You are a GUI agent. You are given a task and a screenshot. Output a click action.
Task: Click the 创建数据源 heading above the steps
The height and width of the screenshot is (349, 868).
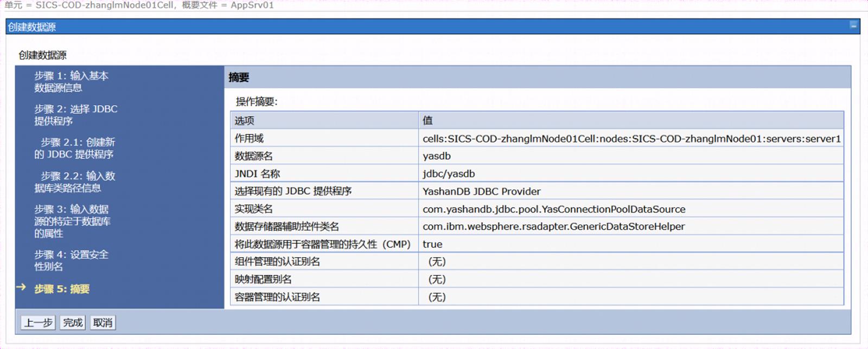tap(42, 55)
